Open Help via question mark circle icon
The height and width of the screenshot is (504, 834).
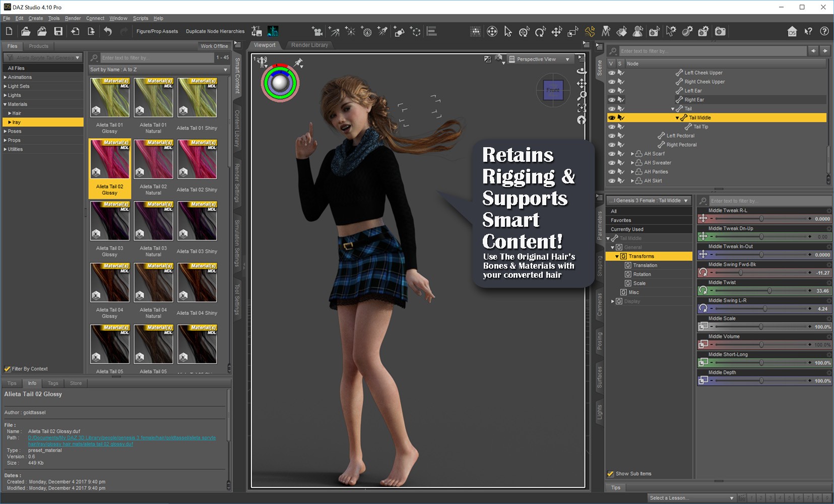[x=824, y=31]
